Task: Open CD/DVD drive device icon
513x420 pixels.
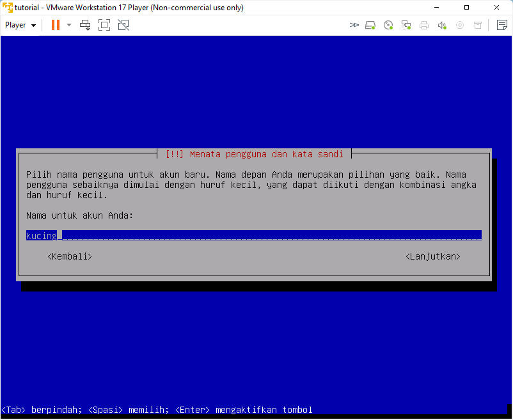Action: [x=388, y=25]
